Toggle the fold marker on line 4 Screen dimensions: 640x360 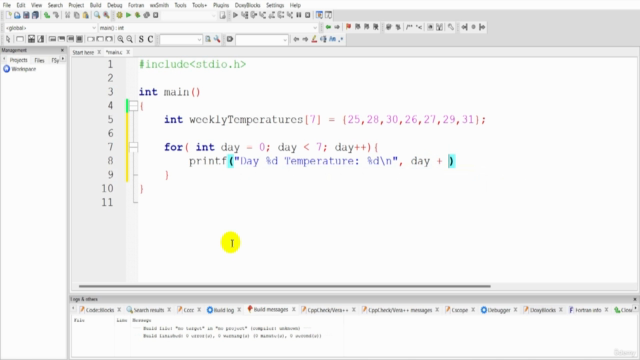[133, 106]
